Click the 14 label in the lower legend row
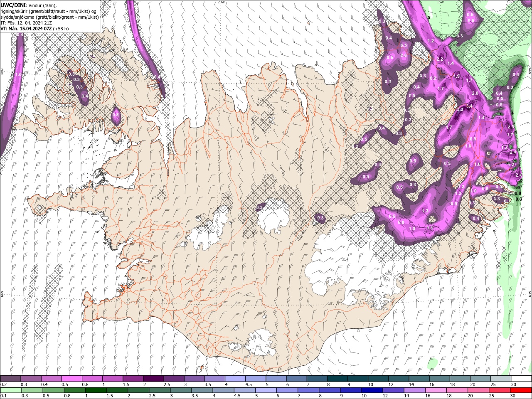 click(406, 396)
